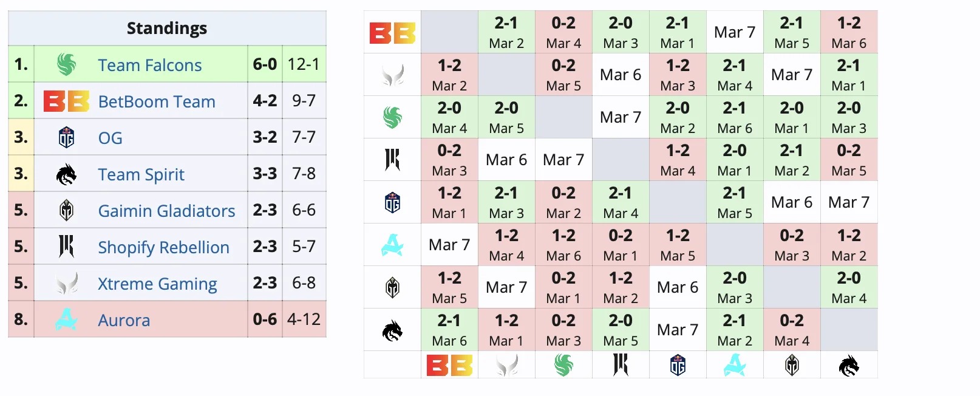
Task: Select the Aurora logo in the crosstable's bottom row
Action: 735,366
